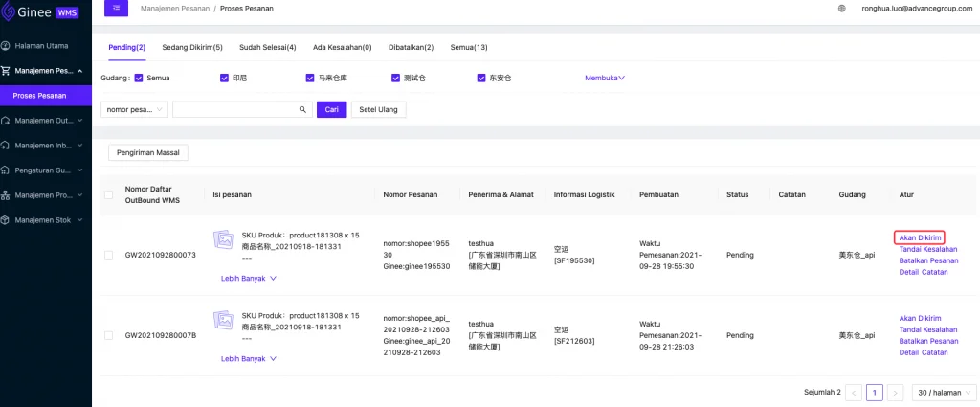Select the row checkbox for GW202109280007B
The height and width of the screenshot is (407, 980).
tap(109, 336)
